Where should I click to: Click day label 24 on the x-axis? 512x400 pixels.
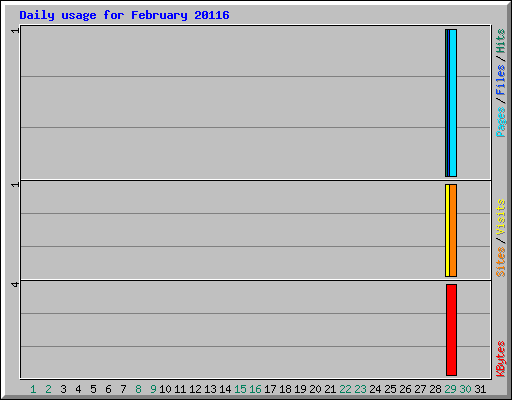click(375, 389)
